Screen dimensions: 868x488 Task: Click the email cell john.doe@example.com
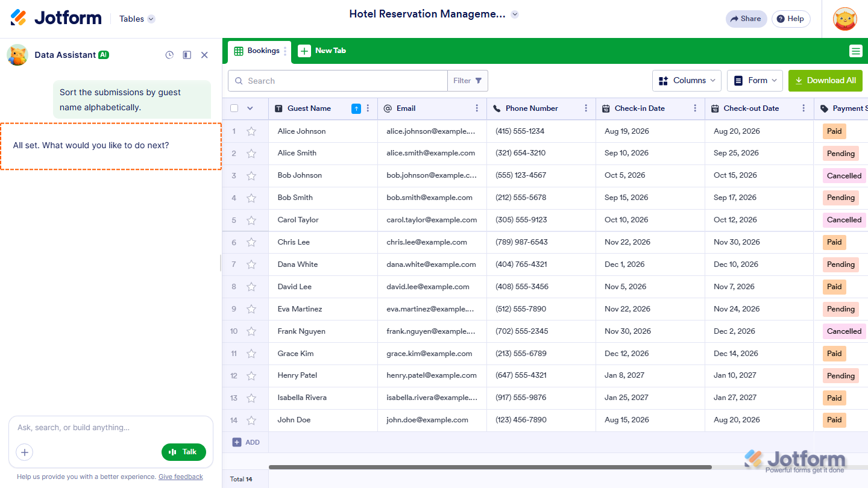pyautogui.click(x=432, y=420)
